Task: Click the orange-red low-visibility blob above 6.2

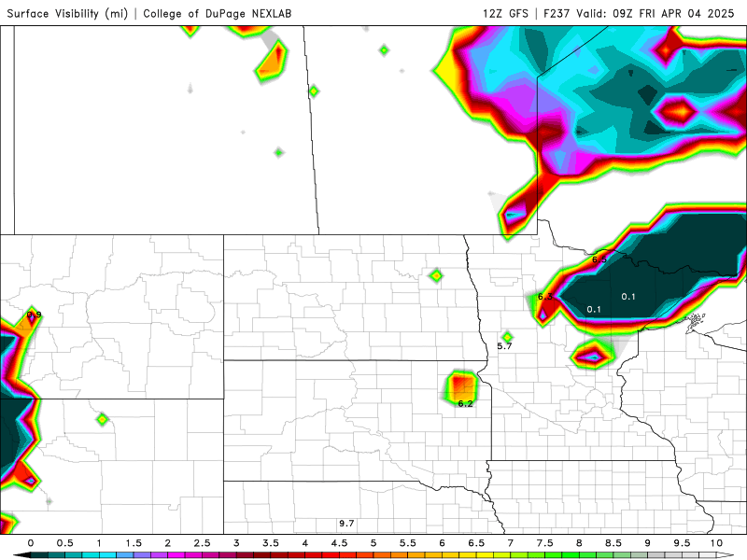Action: coord(460,386)
